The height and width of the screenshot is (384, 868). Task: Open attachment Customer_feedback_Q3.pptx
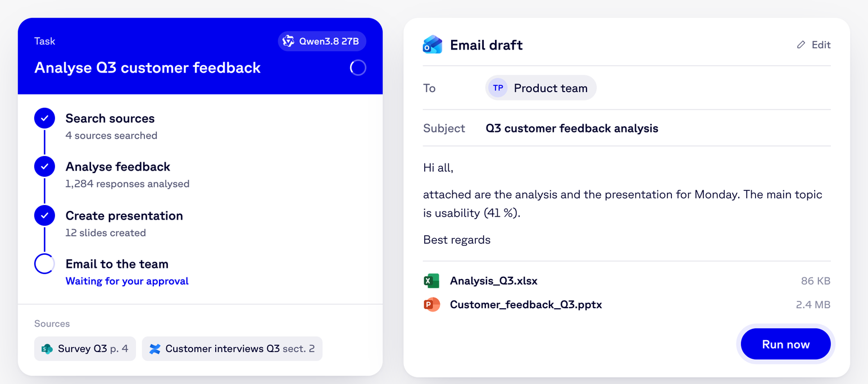pos(626,305)
